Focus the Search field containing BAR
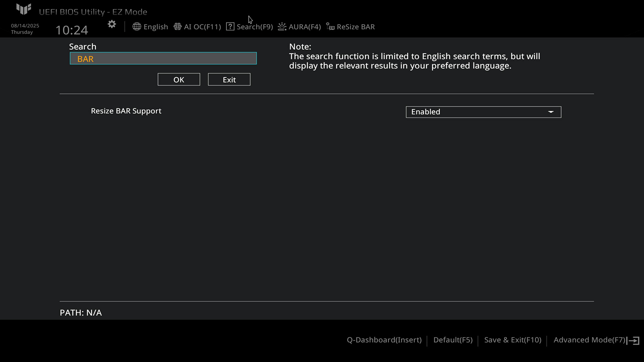This screenshot has height=362, width=644. pos(163,59)
